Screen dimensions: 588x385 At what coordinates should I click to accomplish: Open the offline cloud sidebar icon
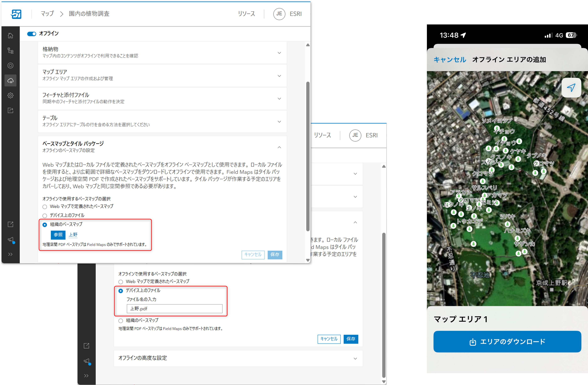(x=10, y=81)
